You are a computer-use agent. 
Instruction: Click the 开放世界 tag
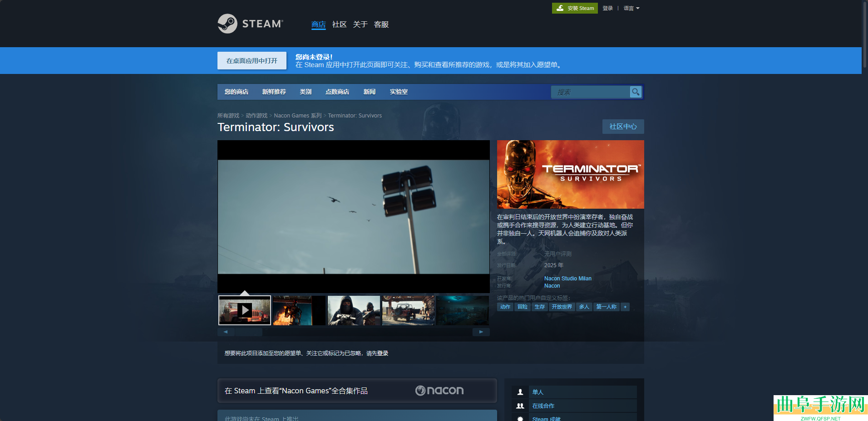[x=562, y=307]
